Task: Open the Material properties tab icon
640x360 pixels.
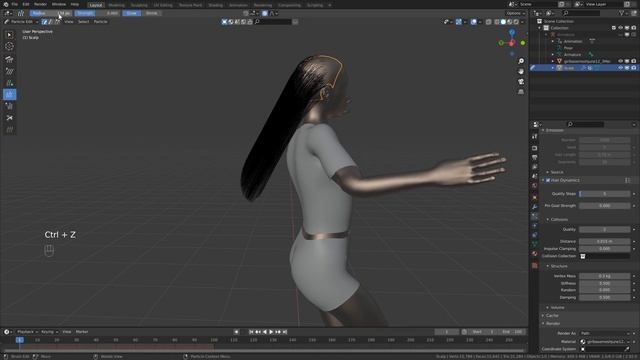Action: pos(535,254)
